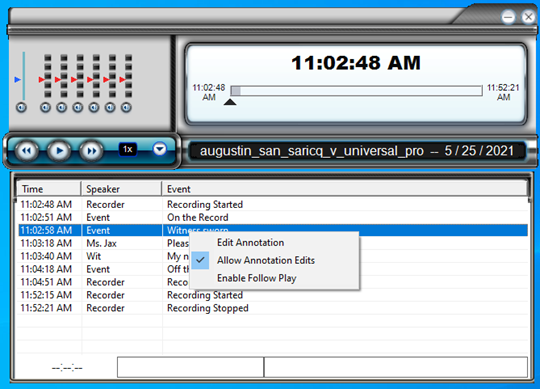Viewport: 540px width, 389px height.
Task: Minimize the player window
Action: [508, 17]
